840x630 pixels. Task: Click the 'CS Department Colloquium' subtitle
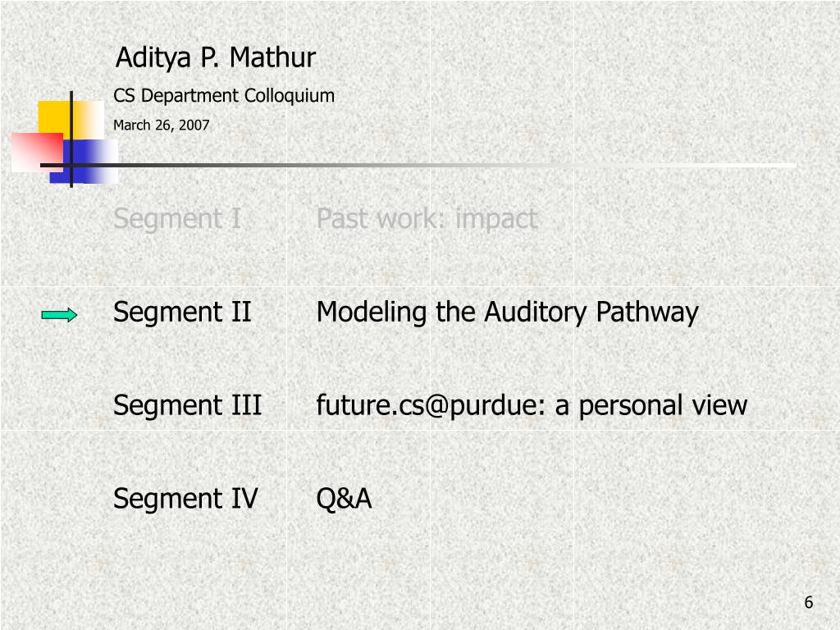click(x=224, y=96)
